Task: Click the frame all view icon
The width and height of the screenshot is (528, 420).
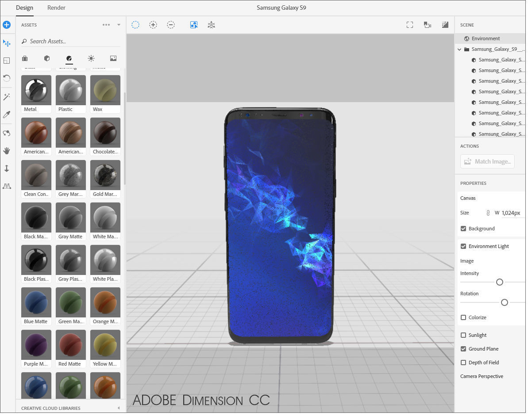Action: [x=409, y=25]
